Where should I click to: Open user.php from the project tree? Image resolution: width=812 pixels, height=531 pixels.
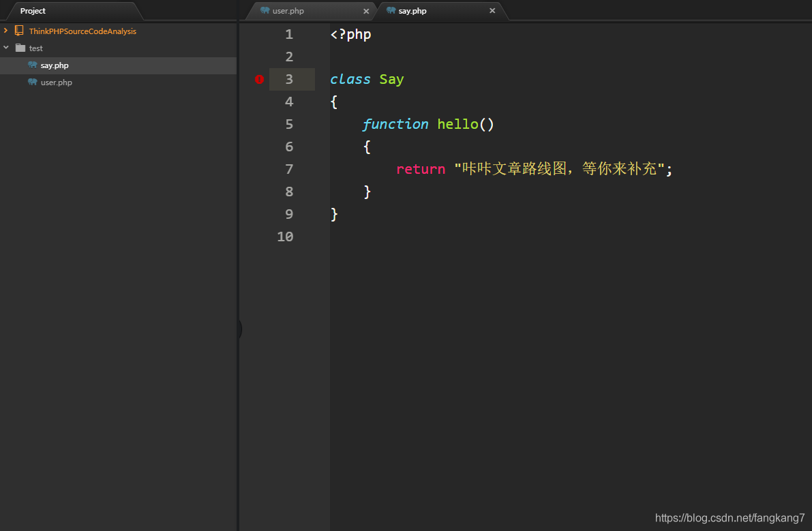(56, 82)
